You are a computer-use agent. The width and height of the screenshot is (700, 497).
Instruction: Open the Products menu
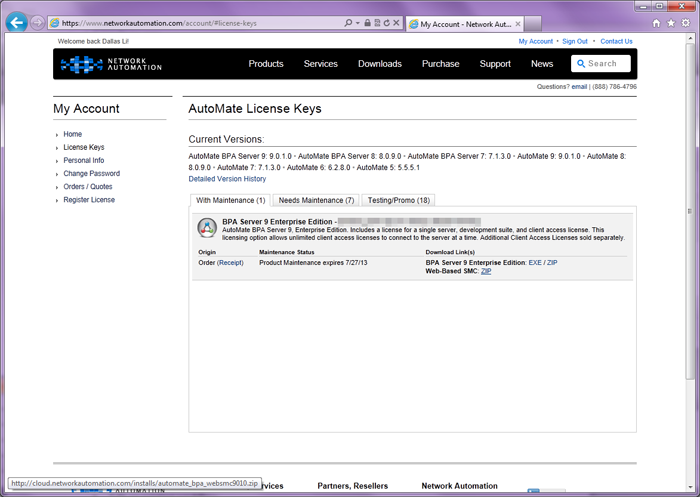266,64
